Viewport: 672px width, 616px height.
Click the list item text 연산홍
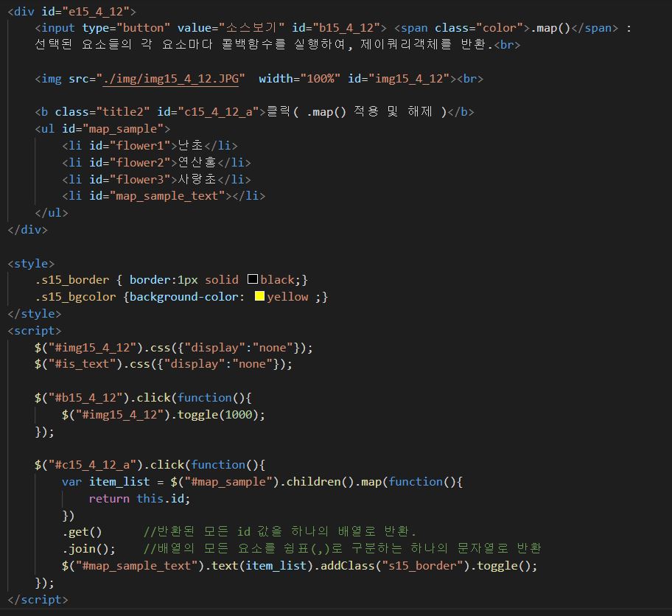(197, 162)
